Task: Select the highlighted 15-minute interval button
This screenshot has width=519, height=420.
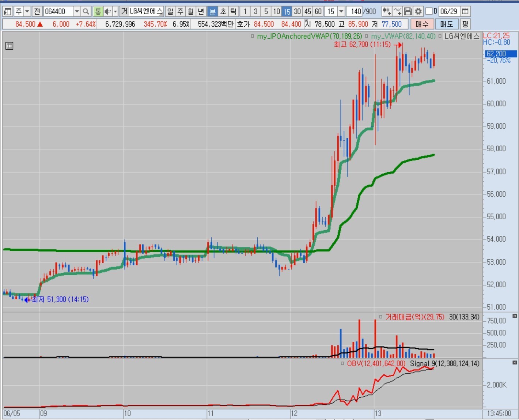Action: pos(287,12)
